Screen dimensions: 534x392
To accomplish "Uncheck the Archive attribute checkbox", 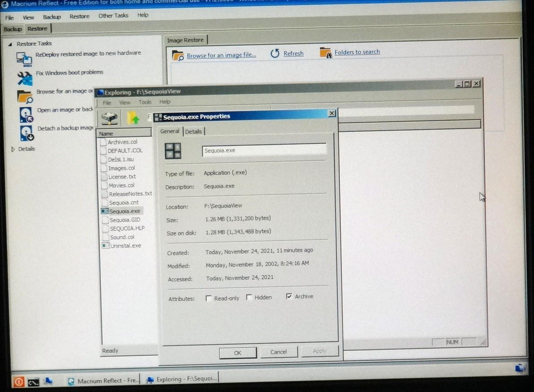I will (289, 296).
